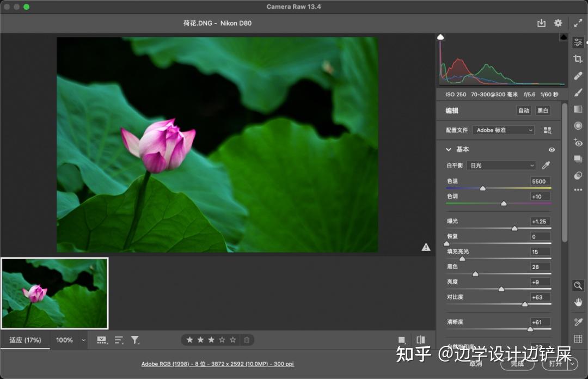Open the Red Eye Removal tool
The width and height of the screenshot is (588, 379).
(578, 143)
